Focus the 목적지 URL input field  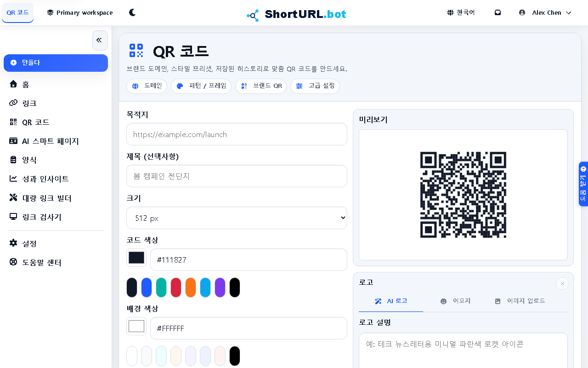pos(237,134)
